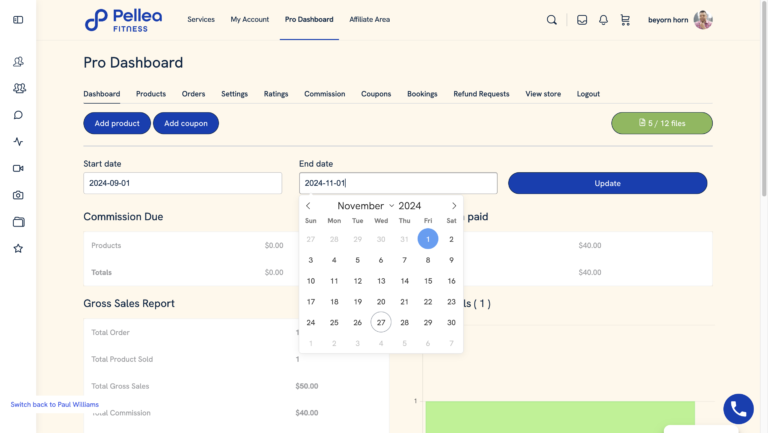This screenshot has width=768, height=433.
Task: Go to previous month in calendar
Action: point(308,206)
